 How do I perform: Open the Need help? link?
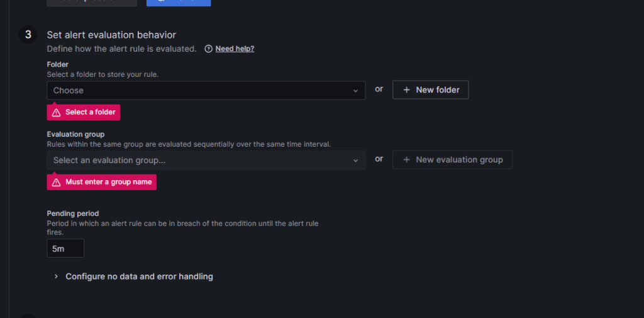pos(235,48)
